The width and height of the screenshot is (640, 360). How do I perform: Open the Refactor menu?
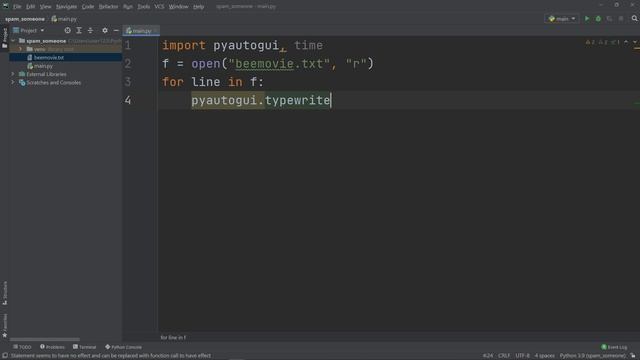[109, 7]
